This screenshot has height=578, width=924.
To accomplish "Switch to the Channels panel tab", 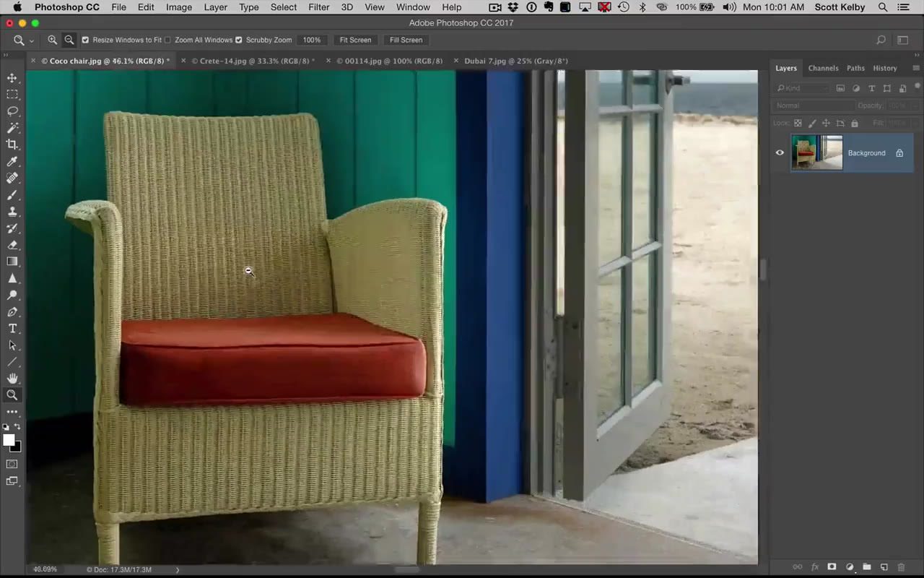I will [x=823, y=68].
